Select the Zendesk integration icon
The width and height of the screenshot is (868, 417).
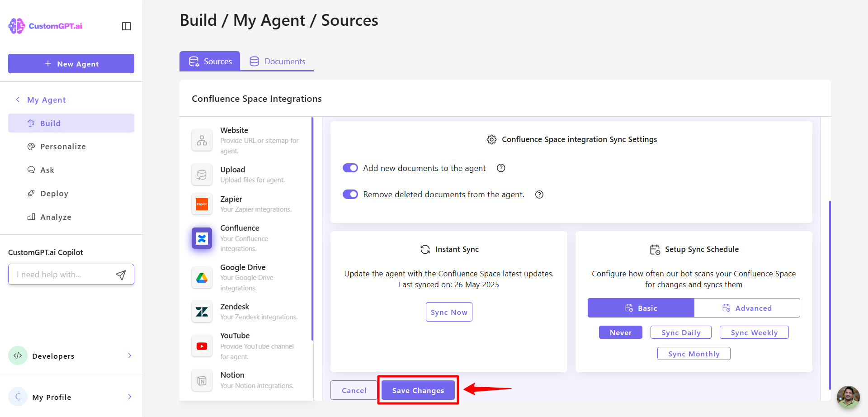pyautogui.click(x=202, y=312)
